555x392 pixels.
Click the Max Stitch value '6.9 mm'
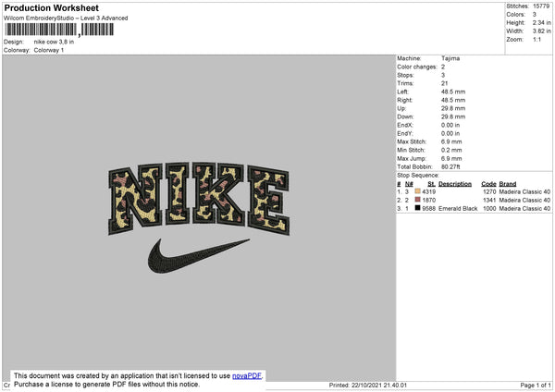451,141
